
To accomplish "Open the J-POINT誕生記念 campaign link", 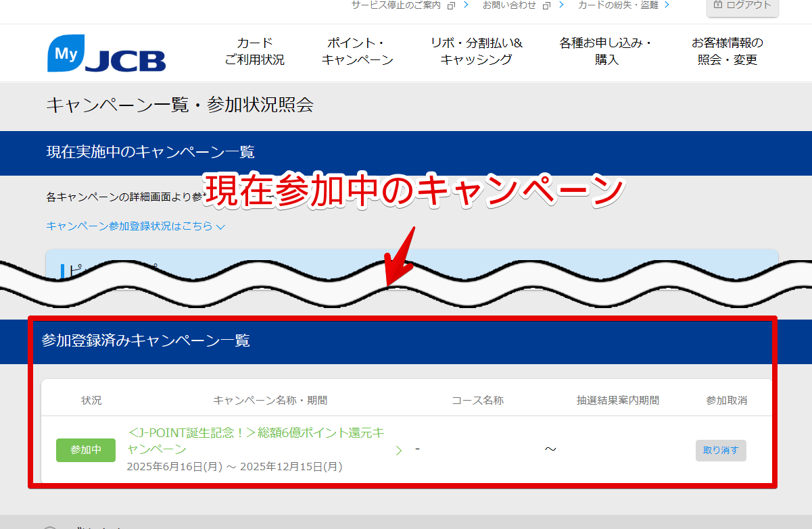I will point(256,441).
